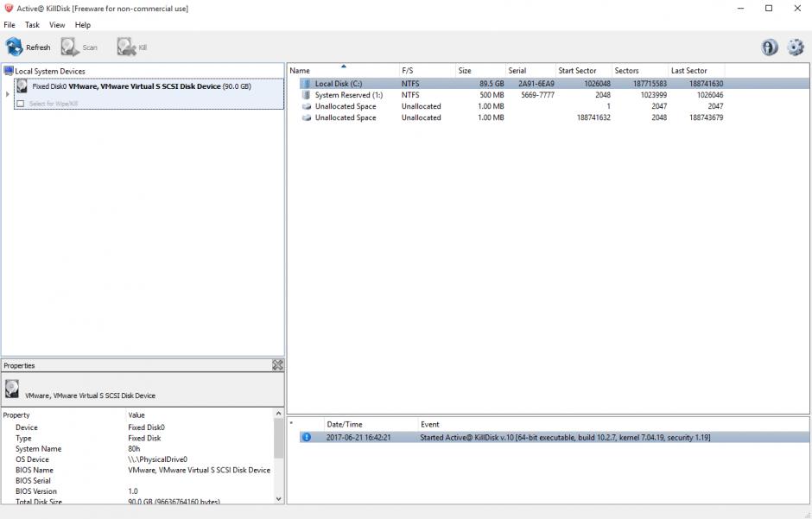Viewport: 812px width, 519px height.
Task: Click the System Reserved (1:) volume icon
Action: 306,95
